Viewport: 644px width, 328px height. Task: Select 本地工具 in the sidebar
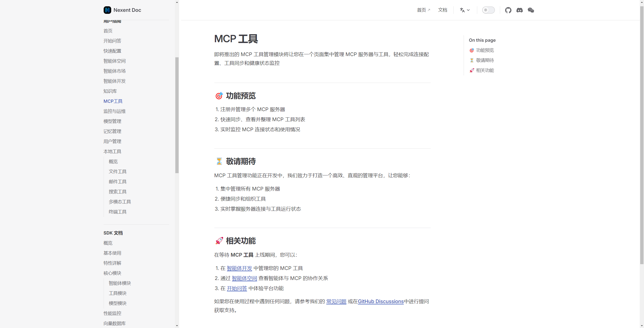112,151
